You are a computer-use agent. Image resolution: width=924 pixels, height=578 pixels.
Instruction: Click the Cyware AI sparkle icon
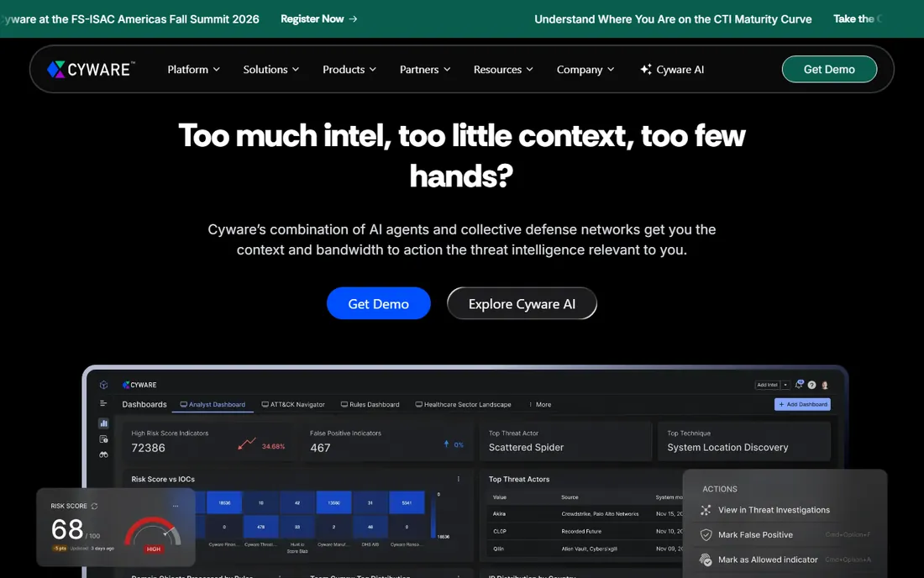pyautogui.click(x=646, y=70)
